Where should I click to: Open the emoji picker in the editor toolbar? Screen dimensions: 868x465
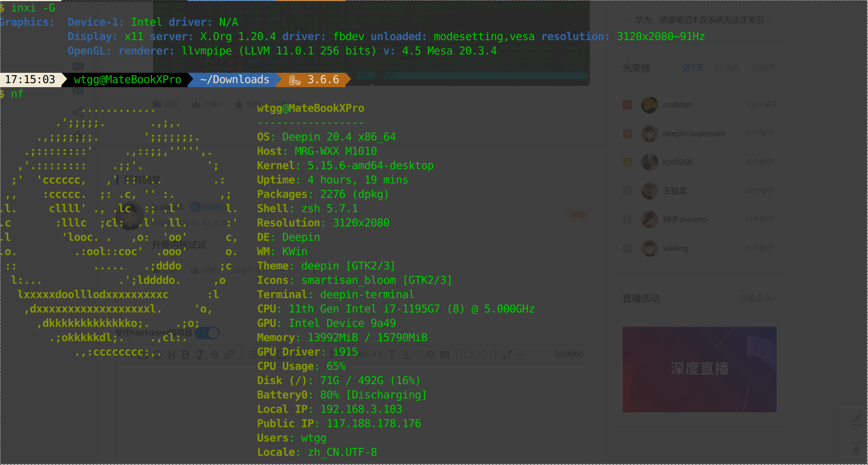157,355
